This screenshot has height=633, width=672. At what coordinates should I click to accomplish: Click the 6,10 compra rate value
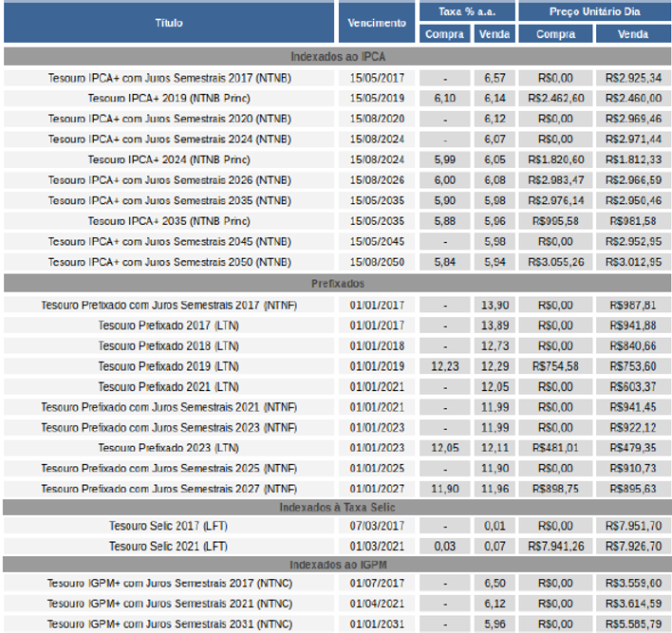click(445, 98)
